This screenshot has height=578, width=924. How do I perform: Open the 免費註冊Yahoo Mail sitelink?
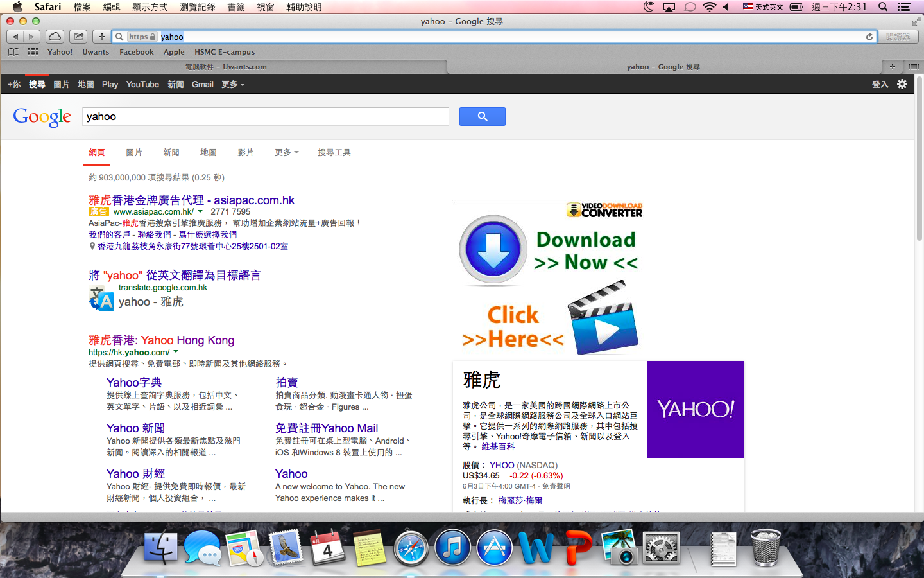(327, 428)
